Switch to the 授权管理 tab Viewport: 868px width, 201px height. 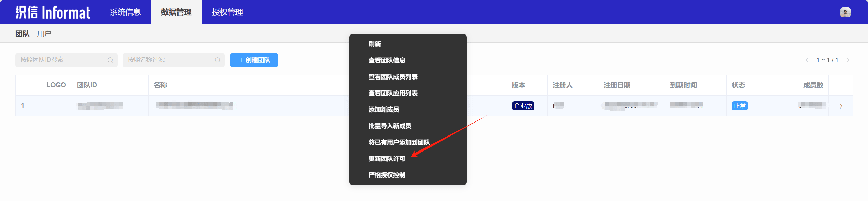pyautogui.click(x=227, y=12)
